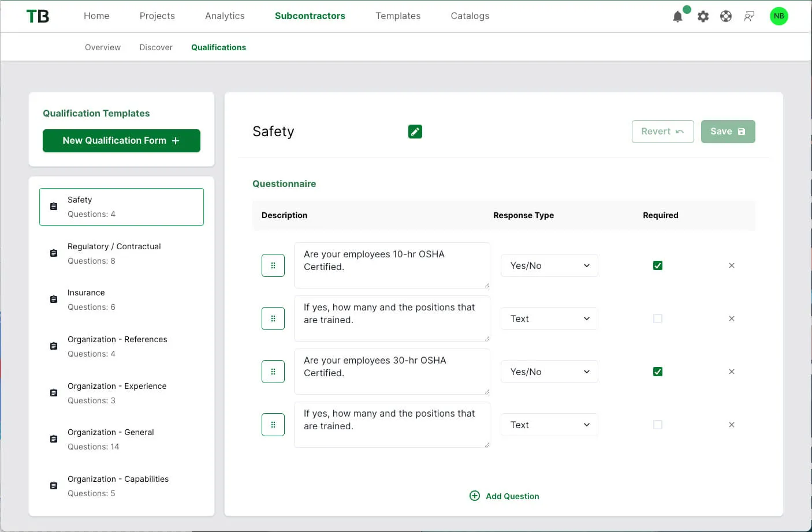Open the Text dropdown on the second question
The width and height of the screenshot is (812, 532).
[549, 318]
